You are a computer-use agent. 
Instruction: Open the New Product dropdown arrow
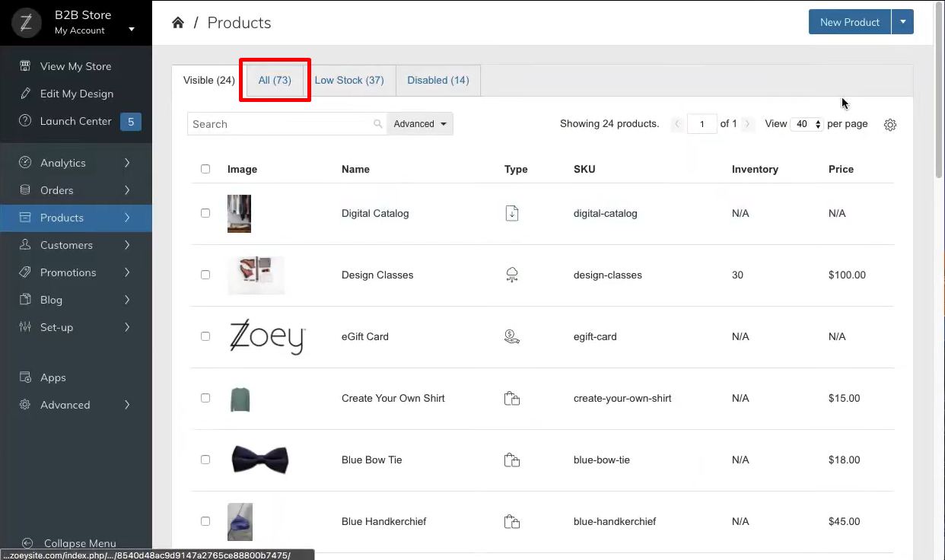903,21
